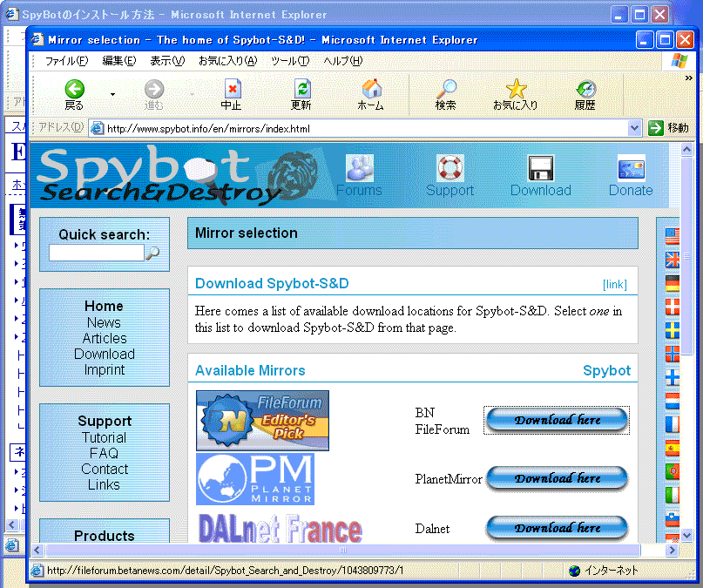703x588 pixels.
Task: Select the UK flag language icon
Action: 672,260
